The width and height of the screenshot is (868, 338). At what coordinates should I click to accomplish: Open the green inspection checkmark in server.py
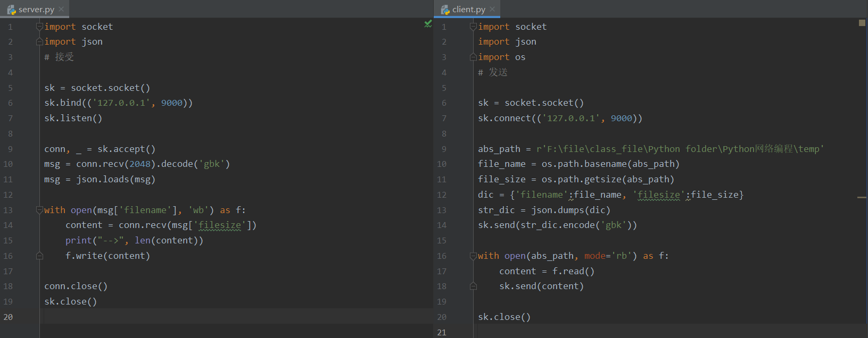click(428, 23)
